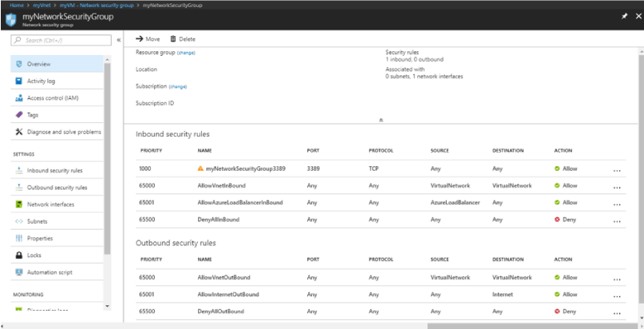644x329 pixels.
Task: Click the red Deny icon in DenyAllInBound row
Action: pyautogui.click(x=557, y=220)
